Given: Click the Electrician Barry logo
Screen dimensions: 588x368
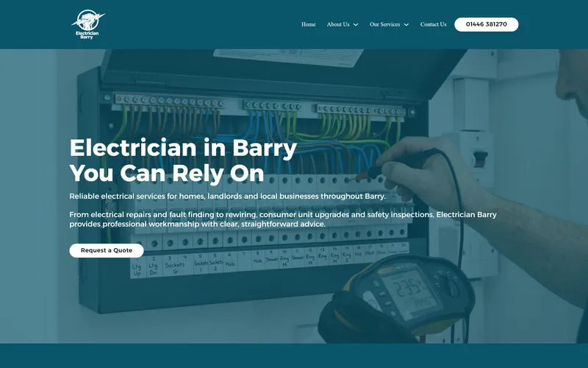Looking at the screenshot, I should (x=88, y=24).
